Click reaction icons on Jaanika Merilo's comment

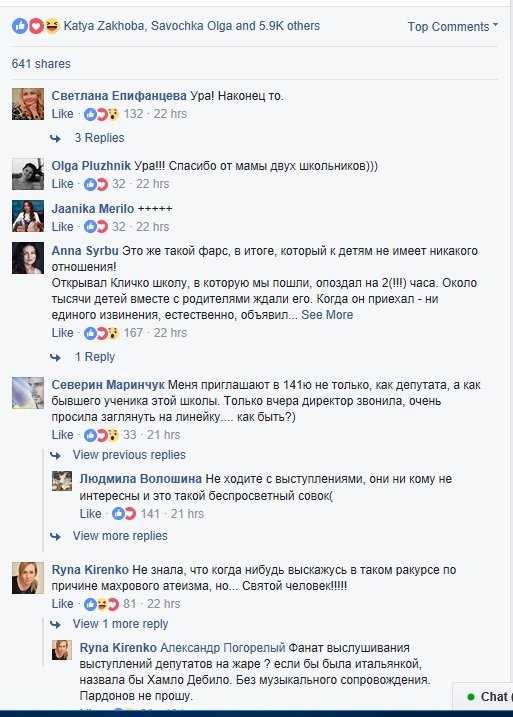tap(96, 227)
